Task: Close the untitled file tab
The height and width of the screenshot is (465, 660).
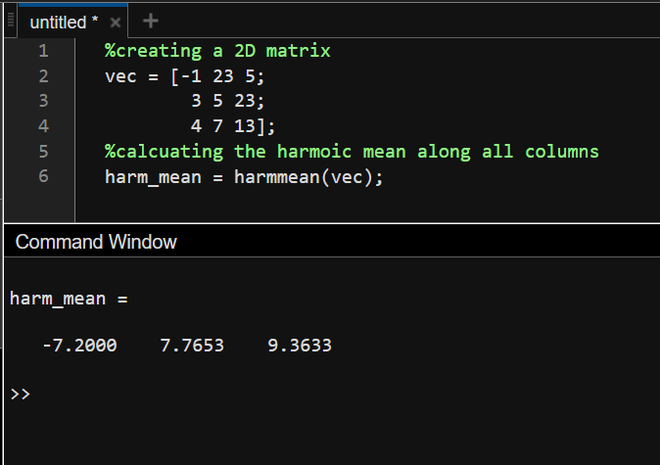Action: pos(115,21)
